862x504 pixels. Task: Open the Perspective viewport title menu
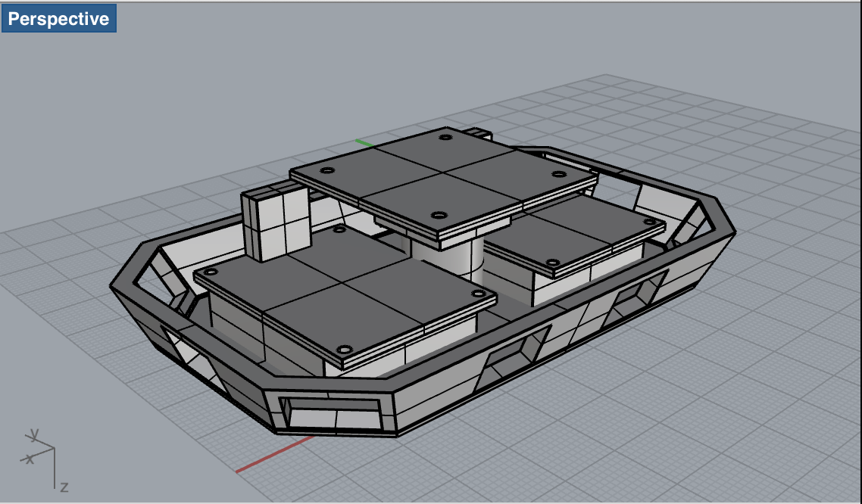pyautogui.click(x=59, y=18)
